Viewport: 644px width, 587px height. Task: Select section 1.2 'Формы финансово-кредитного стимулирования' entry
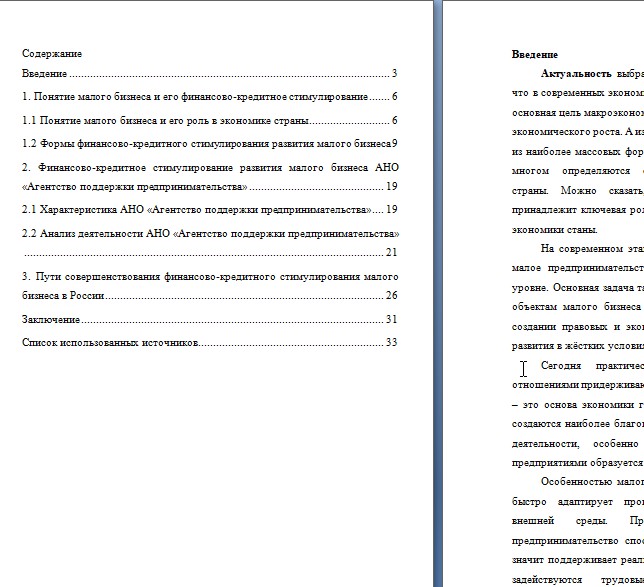click(x=209, y=144)
